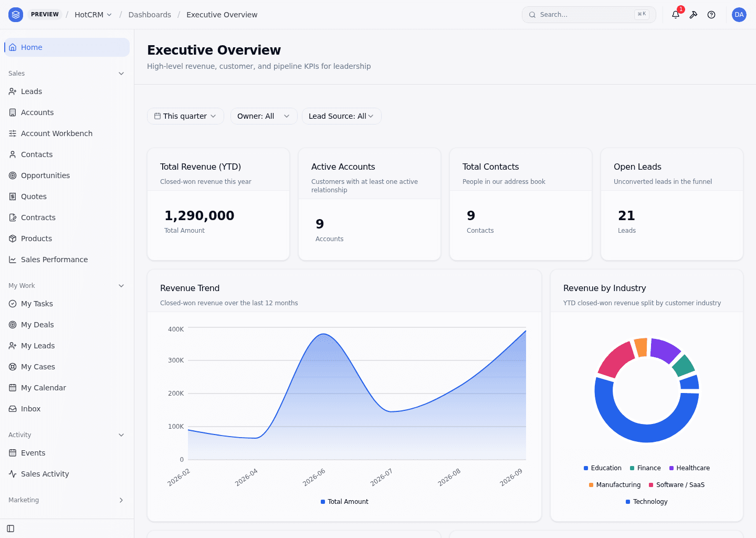Image resolution: width=756 pixels, height=538 pixels.
Task: Open the HotCRM app switcher dropdown
Action: (93, 15)
